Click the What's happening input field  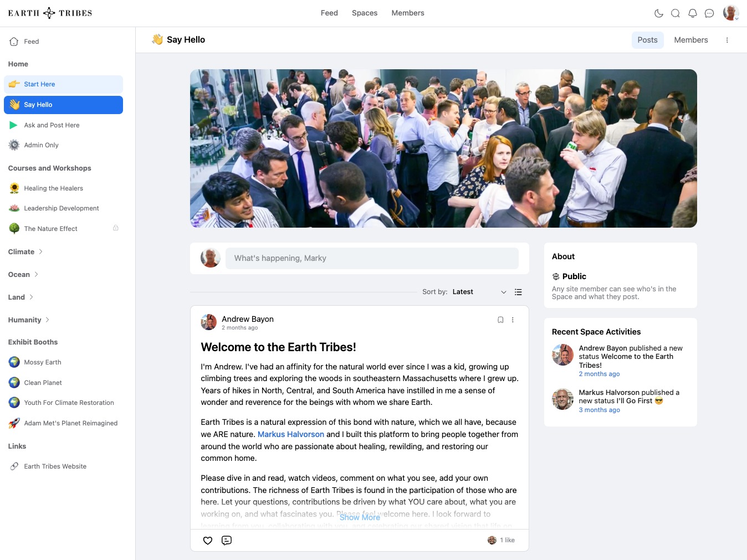tap(372, 258)
